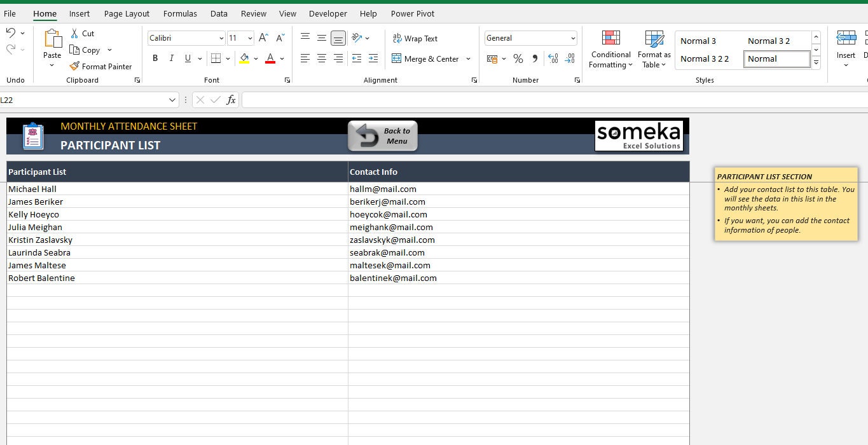868x445 pixels.
Task: Toggle Wrap Text
Action: [x=415, y=38]
